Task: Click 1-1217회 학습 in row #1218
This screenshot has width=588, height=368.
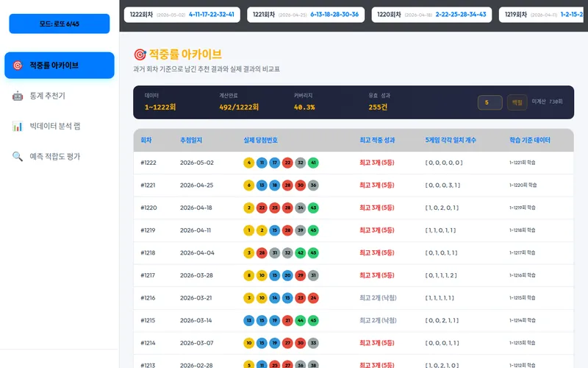Action: click(522, 252)
